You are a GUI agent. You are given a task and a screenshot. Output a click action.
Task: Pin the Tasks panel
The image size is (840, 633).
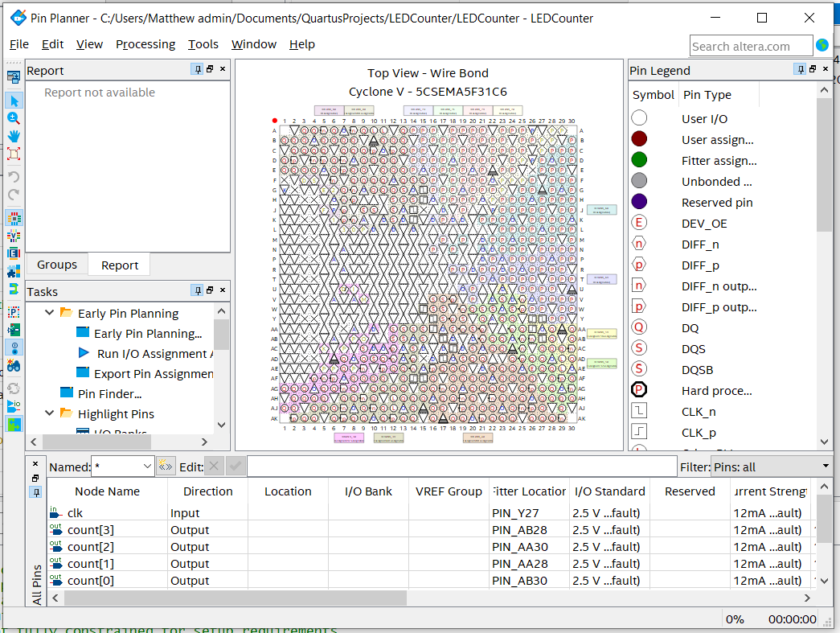pos(198,290)
